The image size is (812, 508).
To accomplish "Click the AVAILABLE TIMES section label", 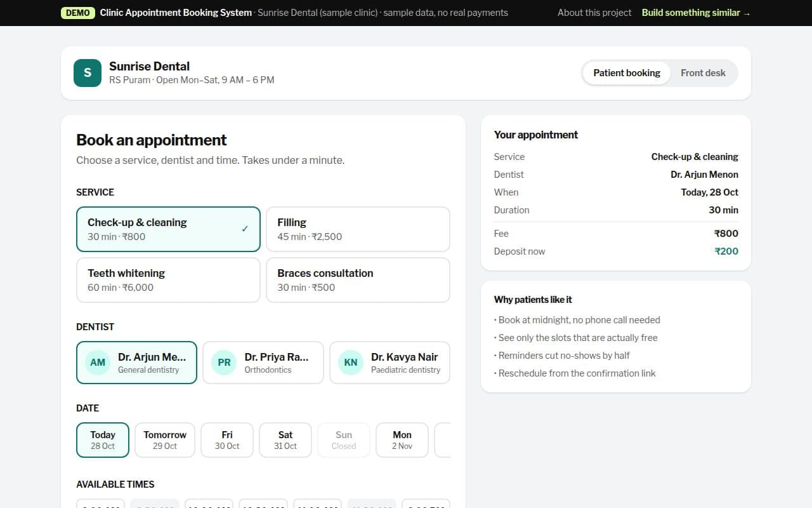I will click(115, 485).
